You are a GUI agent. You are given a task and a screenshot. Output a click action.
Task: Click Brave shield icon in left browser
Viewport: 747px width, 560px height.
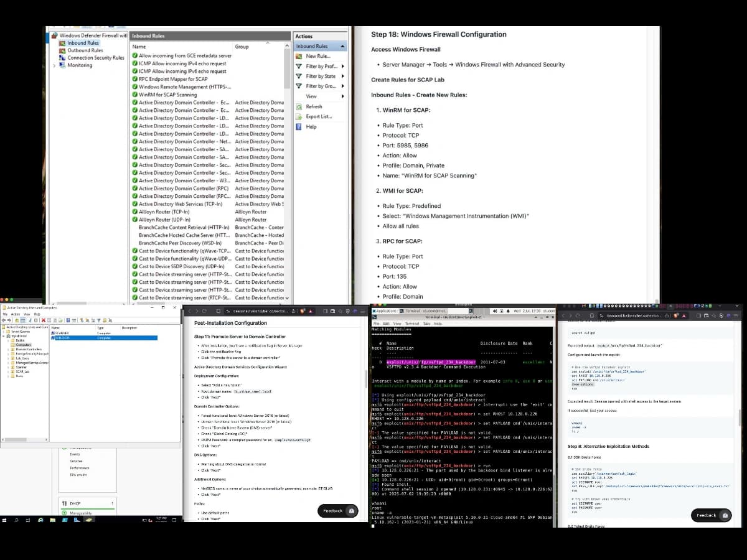302,311
